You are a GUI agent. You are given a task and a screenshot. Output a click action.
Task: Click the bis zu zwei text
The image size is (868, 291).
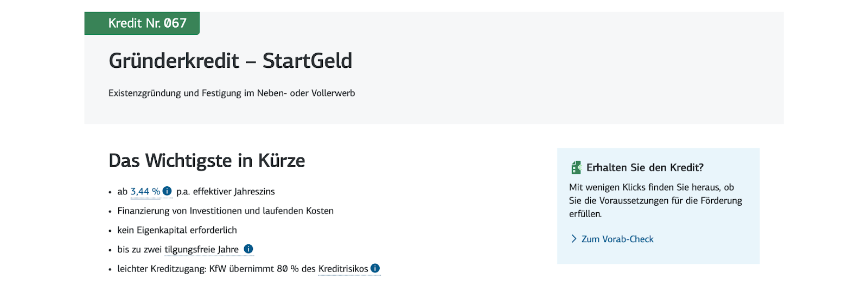[139, 250]
